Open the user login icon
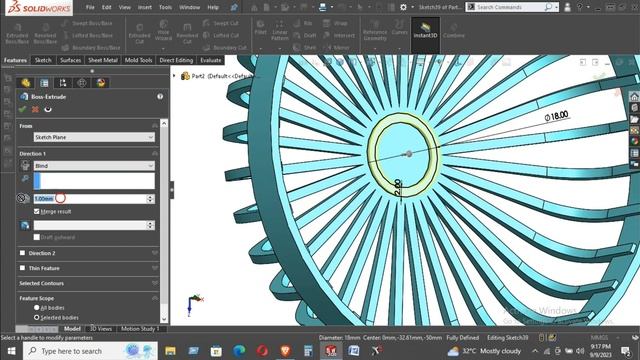640x360 pixels. coord(567,7)
